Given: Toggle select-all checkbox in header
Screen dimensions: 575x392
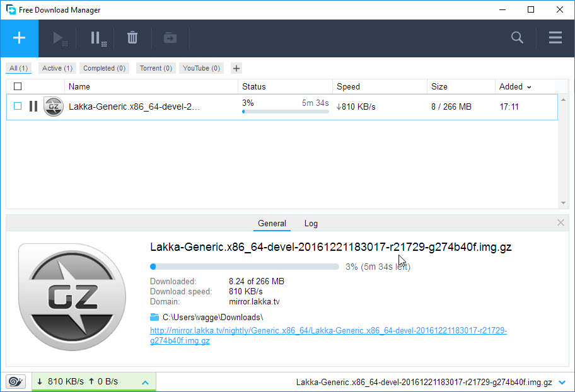Looking at the screenshot, I should pos(18,86).
